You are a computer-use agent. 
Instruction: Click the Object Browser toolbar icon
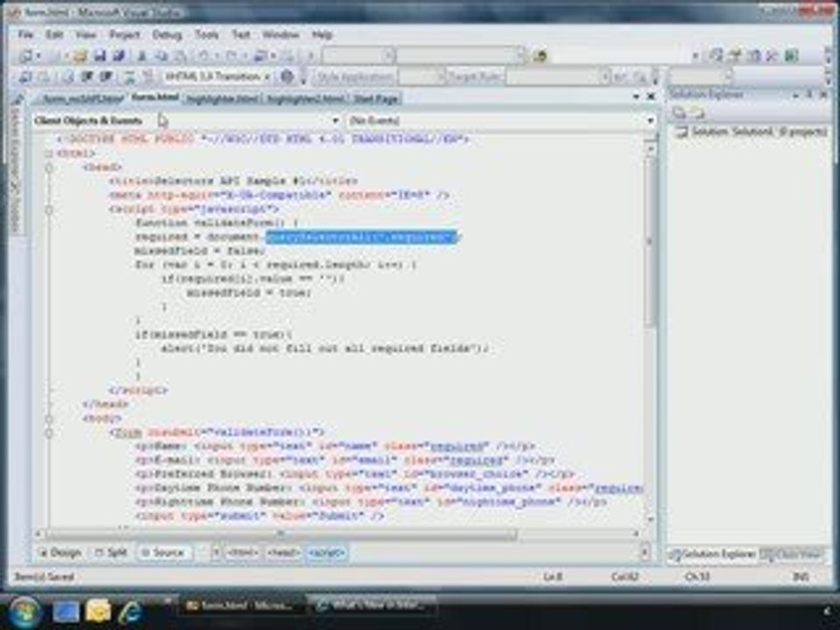(753, 55)
